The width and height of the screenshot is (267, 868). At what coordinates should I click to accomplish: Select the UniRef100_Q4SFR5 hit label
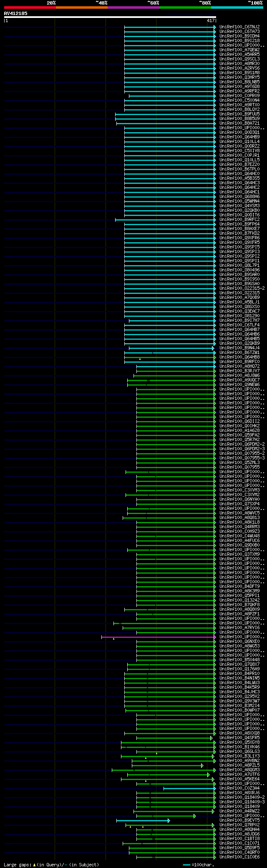[239, 738]
